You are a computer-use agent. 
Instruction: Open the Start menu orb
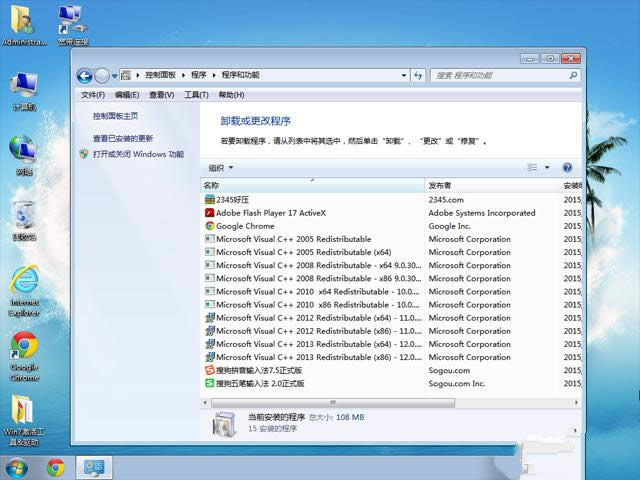(17, 467)
